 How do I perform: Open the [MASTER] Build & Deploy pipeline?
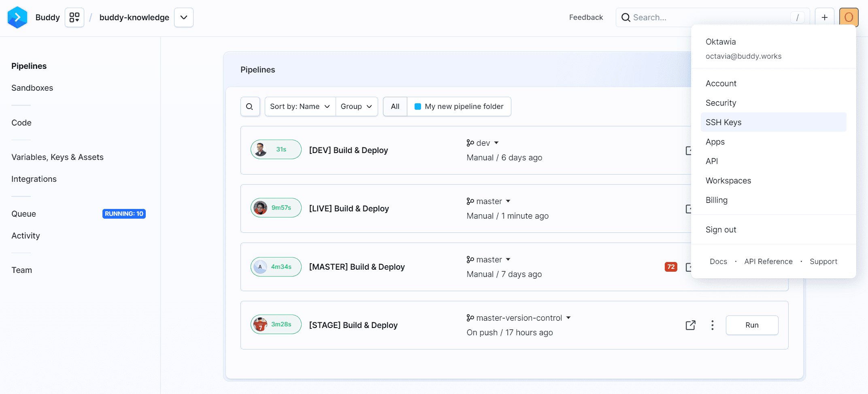tap(357, 267)
